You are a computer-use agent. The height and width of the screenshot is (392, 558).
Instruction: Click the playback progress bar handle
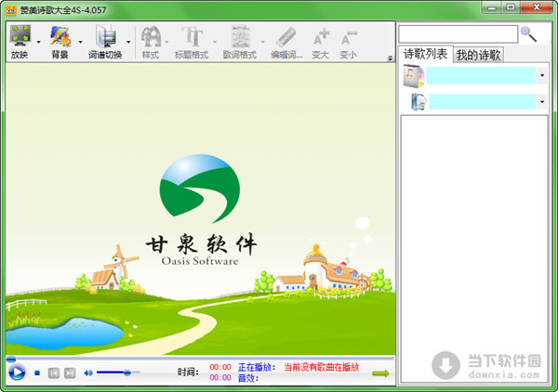coord(11,359)
